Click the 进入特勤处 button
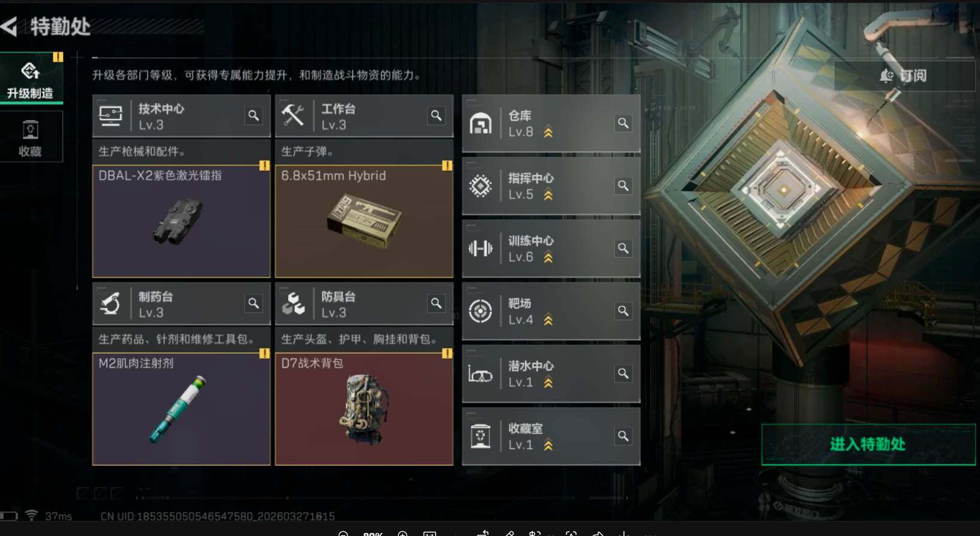The width and height of the screenshot is (980, 536). [x=868, y=444]
